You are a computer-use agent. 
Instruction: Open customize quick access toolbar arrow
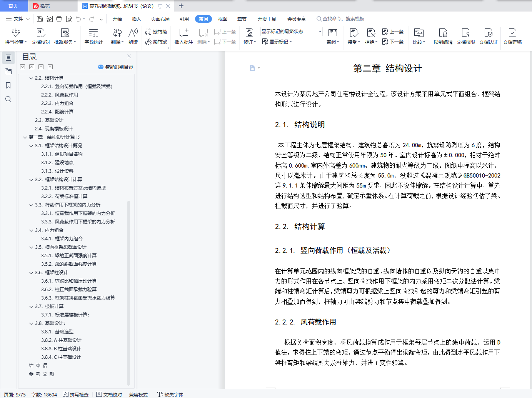101,19
